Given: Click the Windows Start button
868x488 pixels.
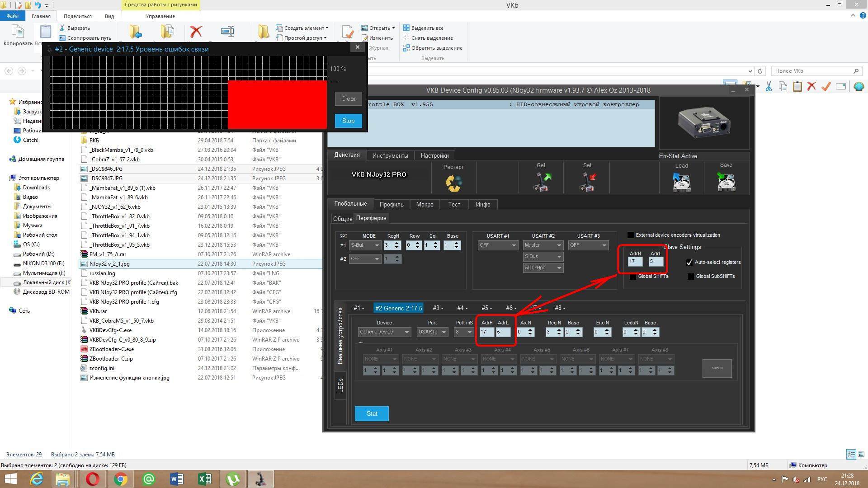Looking at the screenshot, I should [10, 479].
